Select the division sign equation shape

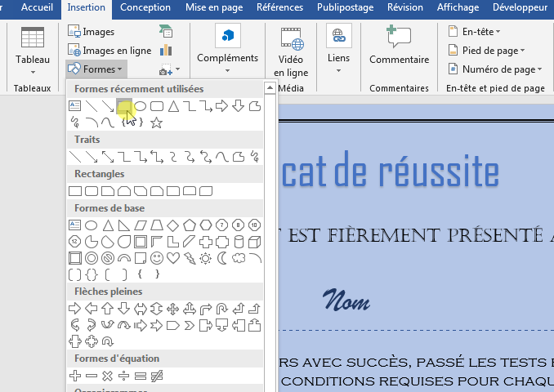pyautogui.click(x=123, y=376)
